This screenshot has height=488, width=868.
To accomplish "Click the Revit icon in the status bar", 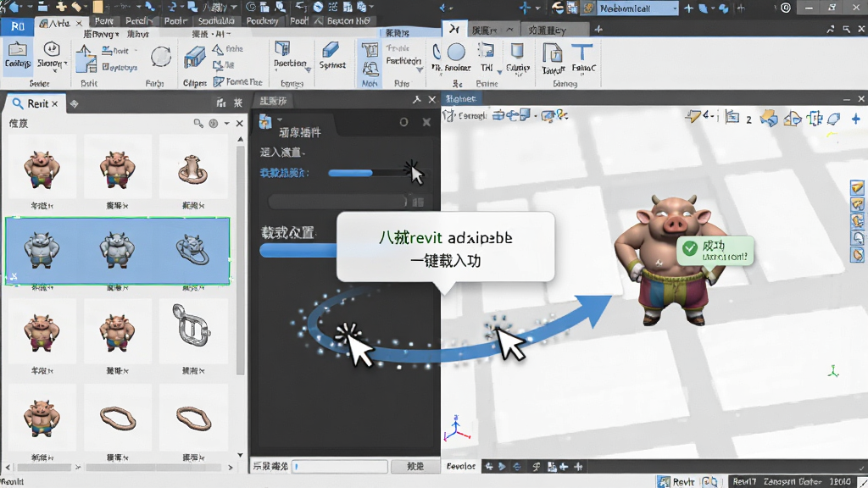I will tap(664, 481).
